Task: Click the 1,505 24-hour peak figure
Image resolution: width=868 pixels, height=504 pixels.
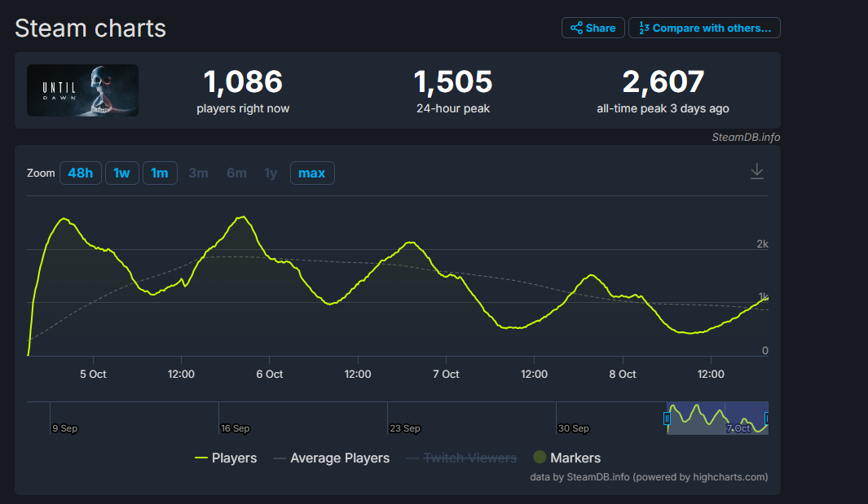Action: pyautogui.click(x=453, y=82)
